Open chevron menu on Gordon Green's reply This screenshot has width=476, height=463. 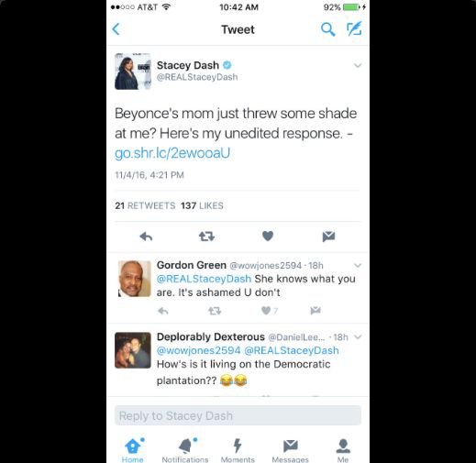[x=358, y=265]
